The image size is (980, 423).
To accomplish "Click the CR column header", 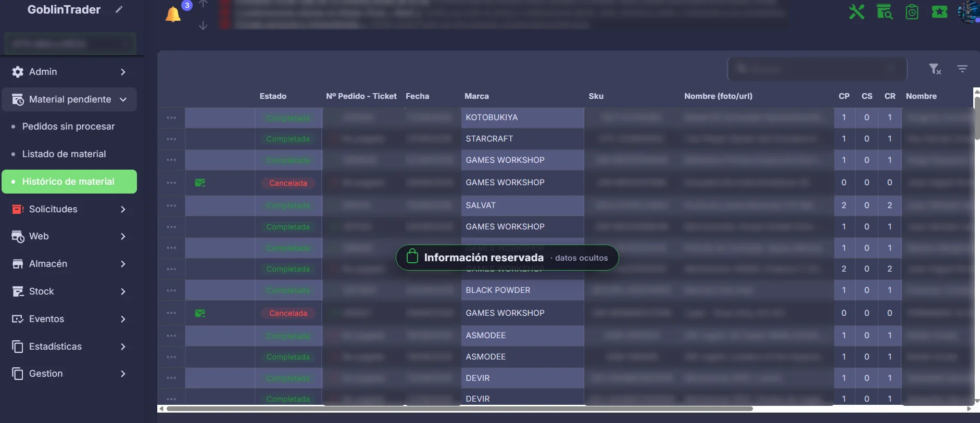I will [x=890, y=96].
